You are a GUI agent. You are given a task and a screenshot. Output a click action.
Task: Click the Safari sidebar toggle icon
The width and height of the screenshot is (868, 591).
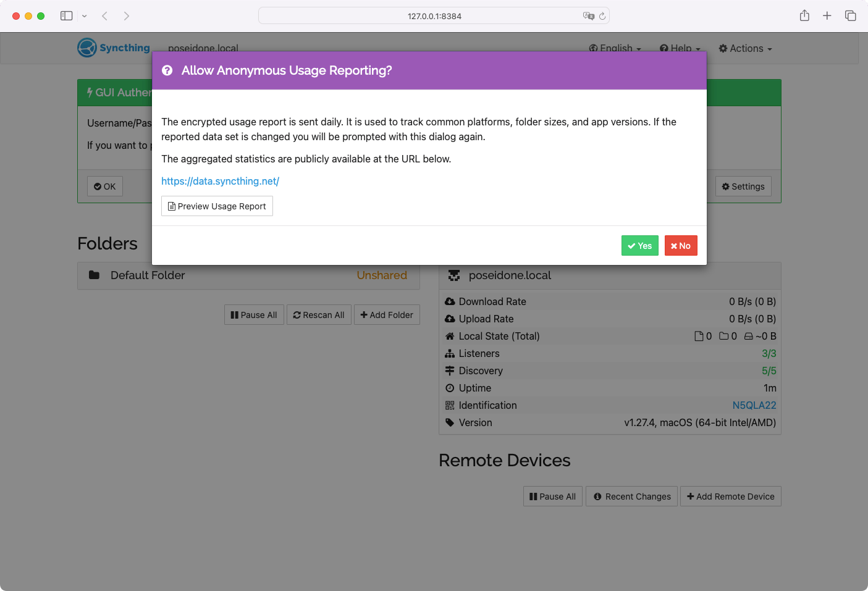coord(67,16)
